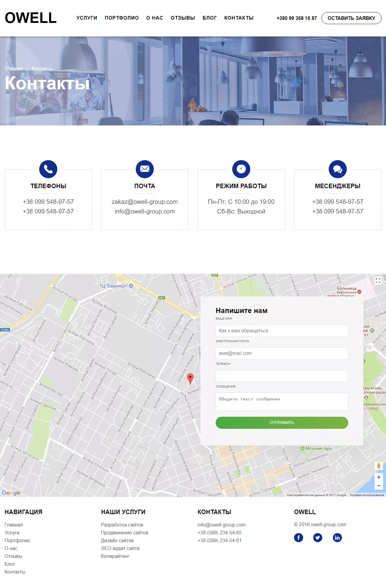The height and width of the screenshot is (588, 386).
Task: Open the Дизайн сайтов footer link
Action: [x=117, y=541]
